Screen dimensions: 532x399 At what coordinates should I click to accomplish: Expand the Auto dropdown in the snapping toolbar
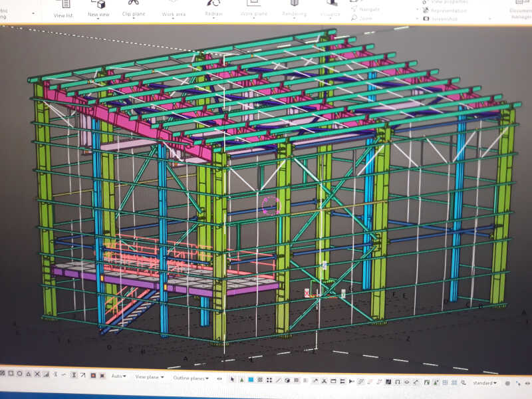click(x=119, y=376)
